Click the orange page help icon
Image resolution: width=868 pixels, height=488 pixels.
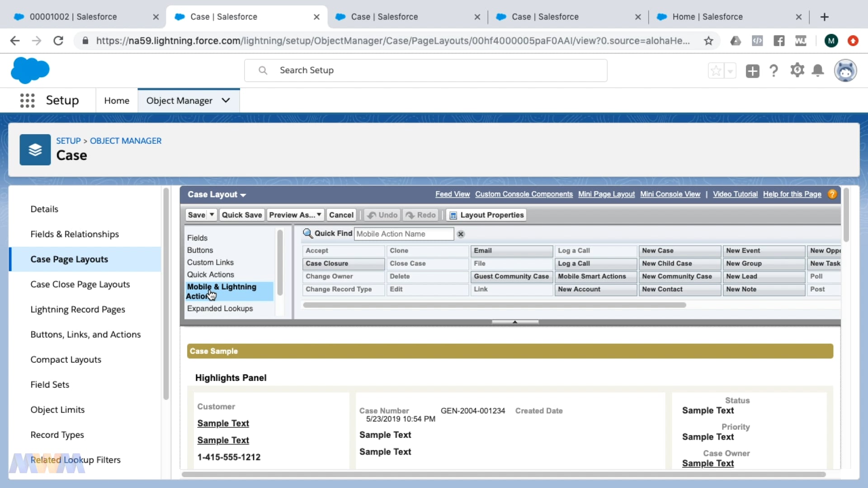tap(832, 194)
